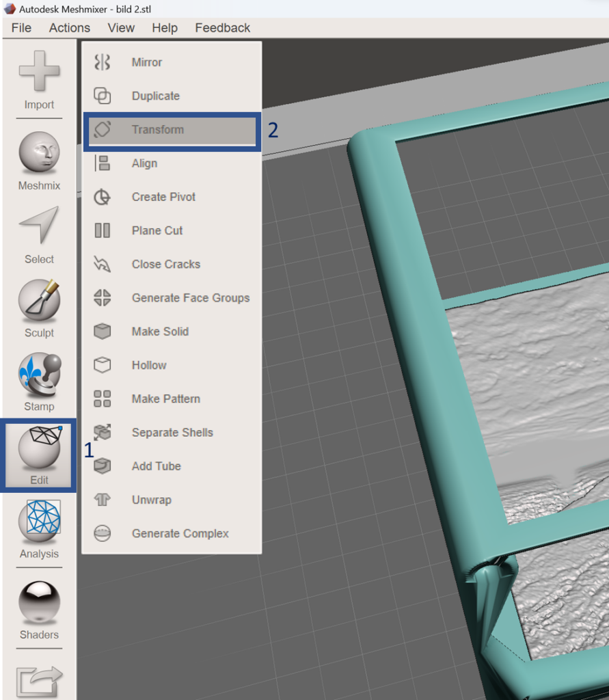
Task: Open the Shaders panel
Action: 39,610
